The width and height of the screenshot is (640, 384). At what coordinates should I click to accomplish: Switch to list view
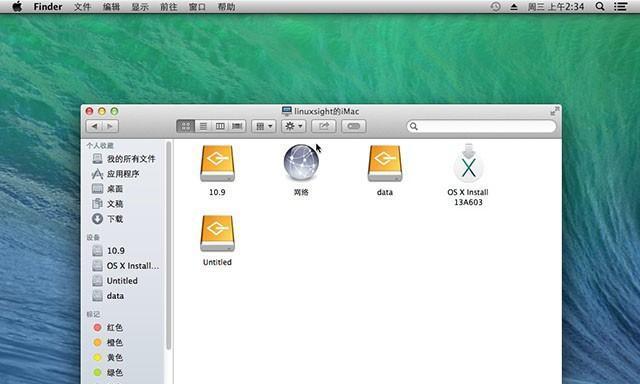[x=203, y=126]
